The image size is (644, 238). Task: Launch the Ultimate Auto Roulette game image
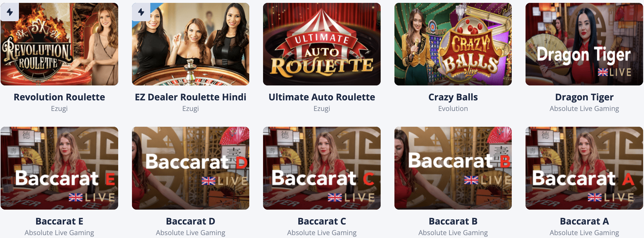click(322, 44)
